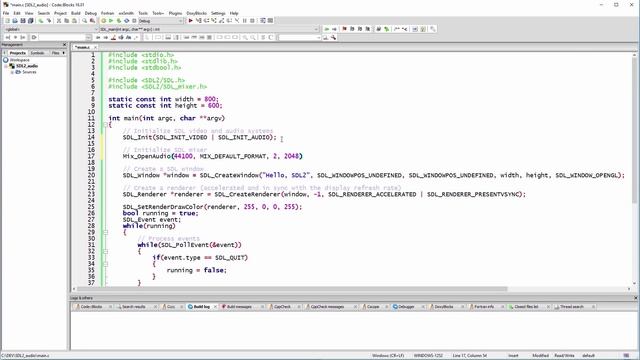Click the Highlight (marker) toolbar icon
The image size is (640, 360).
tap(113, 37)
